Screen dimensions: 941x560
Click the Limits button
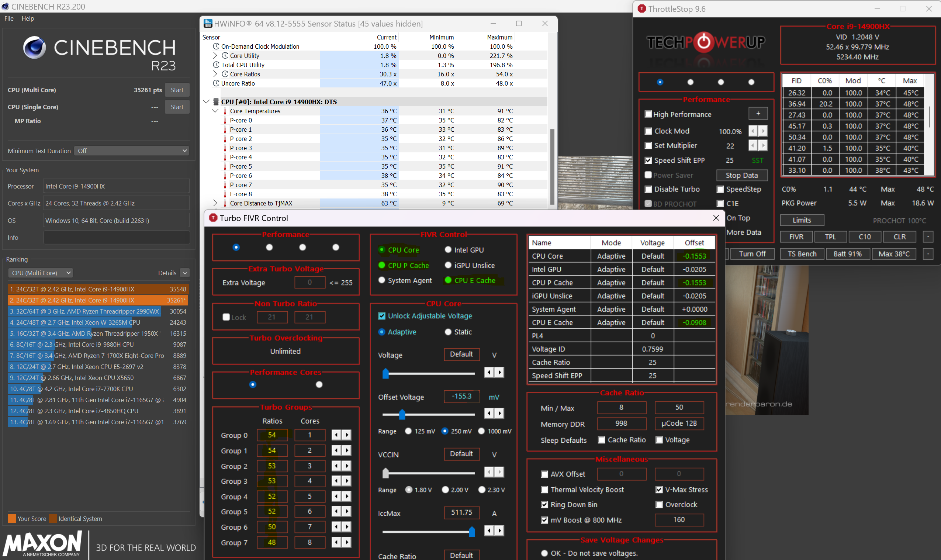802,220
